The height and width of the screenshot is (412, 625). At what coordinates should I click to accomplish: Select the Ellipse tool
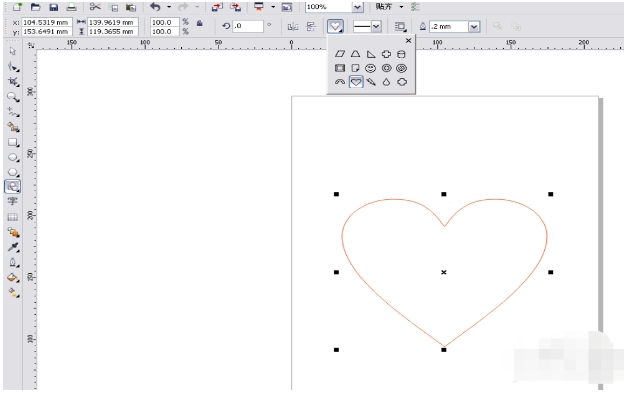tap(13, 157)
